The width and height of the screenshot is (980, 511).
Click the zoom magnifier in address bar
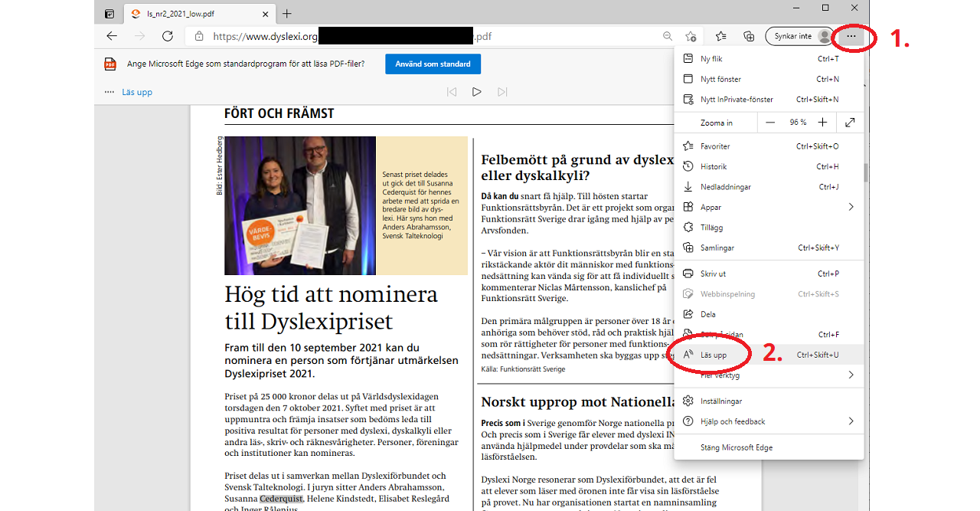[x=668, y=36]
